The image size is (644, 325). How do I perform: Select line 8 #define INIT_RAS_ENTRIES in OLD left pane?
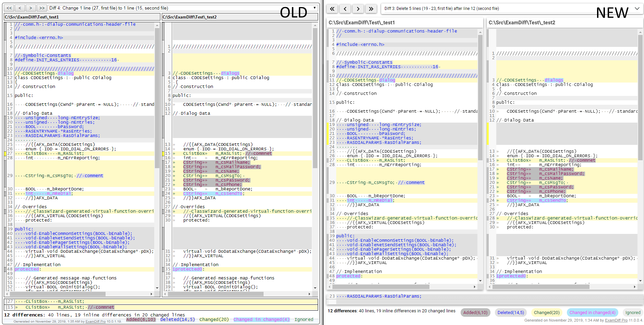coord(84,60)
